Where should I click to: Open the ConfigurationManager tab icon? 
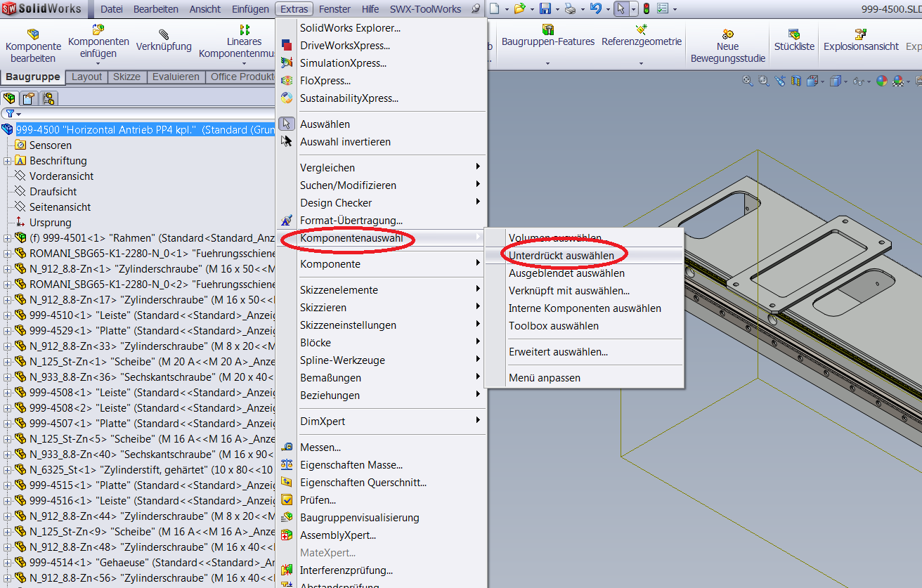[48, 98]
